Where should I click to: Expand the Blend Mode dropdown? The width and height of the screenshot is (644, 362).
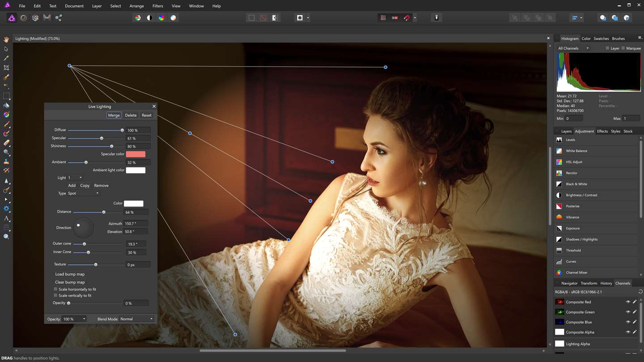tap(137, 319)
